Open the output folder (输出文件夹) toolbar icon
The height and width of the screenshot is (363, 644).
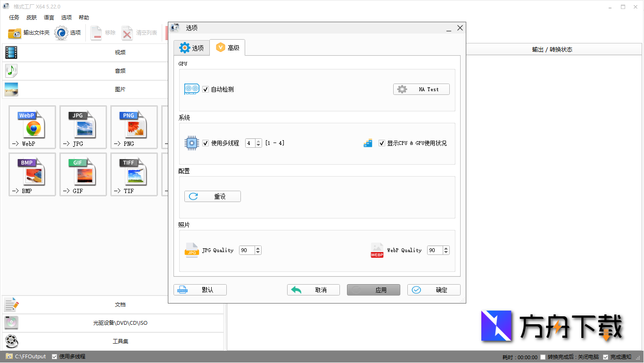tap(15, 33)
